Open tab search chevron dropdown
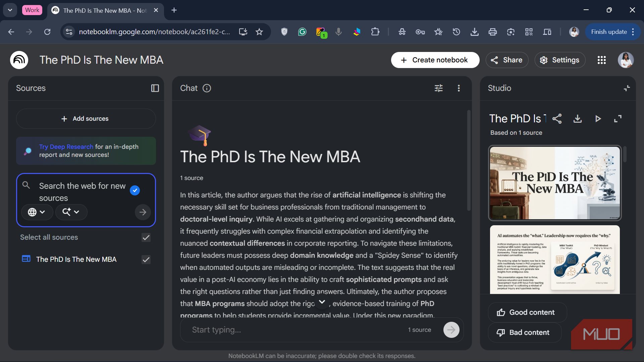644x362 pixels. (x=10, y=10)
